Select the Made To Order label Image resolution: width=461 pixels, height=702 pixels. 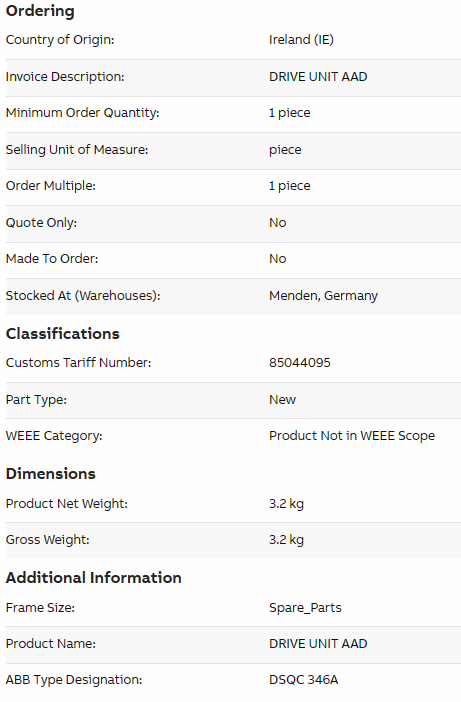(52, 259)
